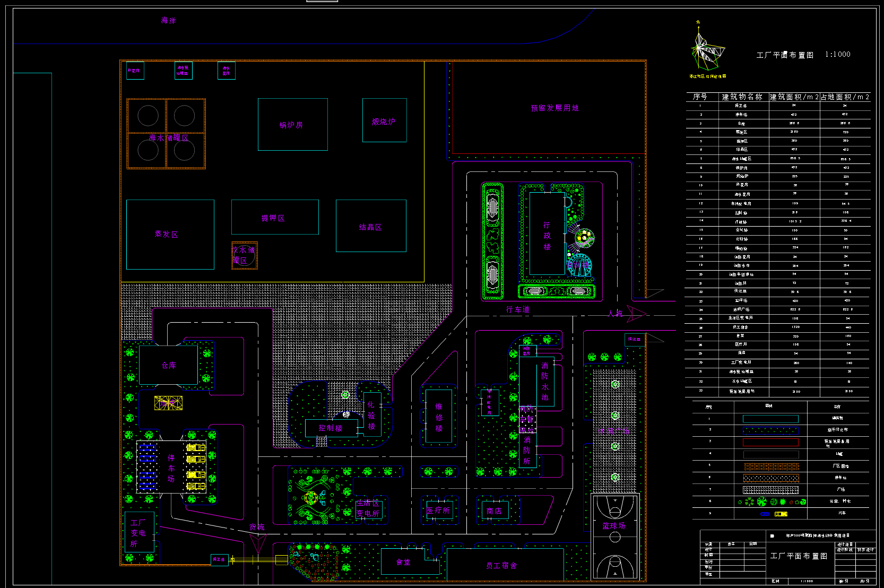884x588 pixels.
Task: Click the blue lawn strip legend sample
Action: [x=770, y=430]
